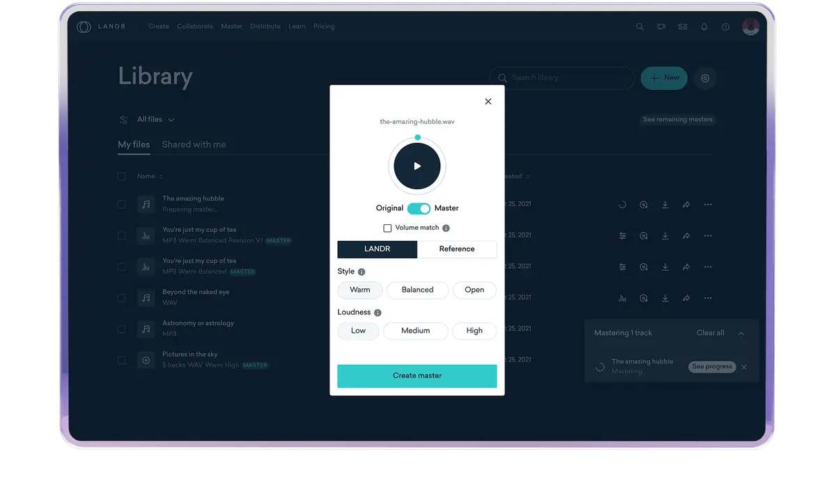The width and height of the screenshot is (836, 504).
Task: Click the Create master button
Action: coord(417,376)
